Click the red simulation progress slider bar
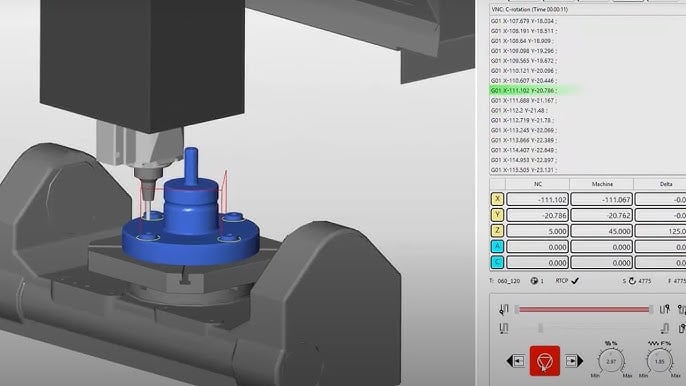The image size is (686, 386). pos(584,309)
